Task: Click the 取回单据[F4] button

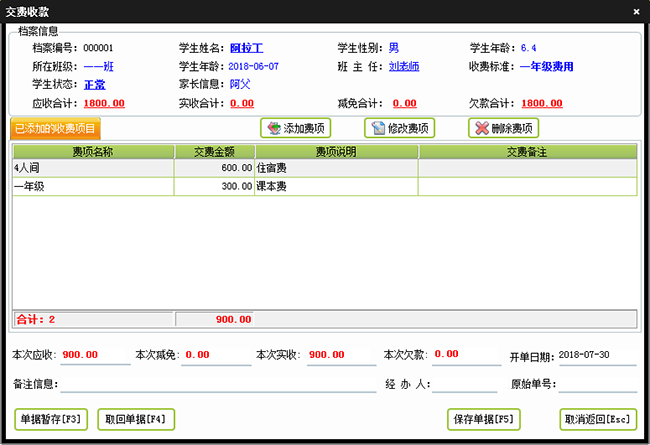Action: (x=137, y=419)
